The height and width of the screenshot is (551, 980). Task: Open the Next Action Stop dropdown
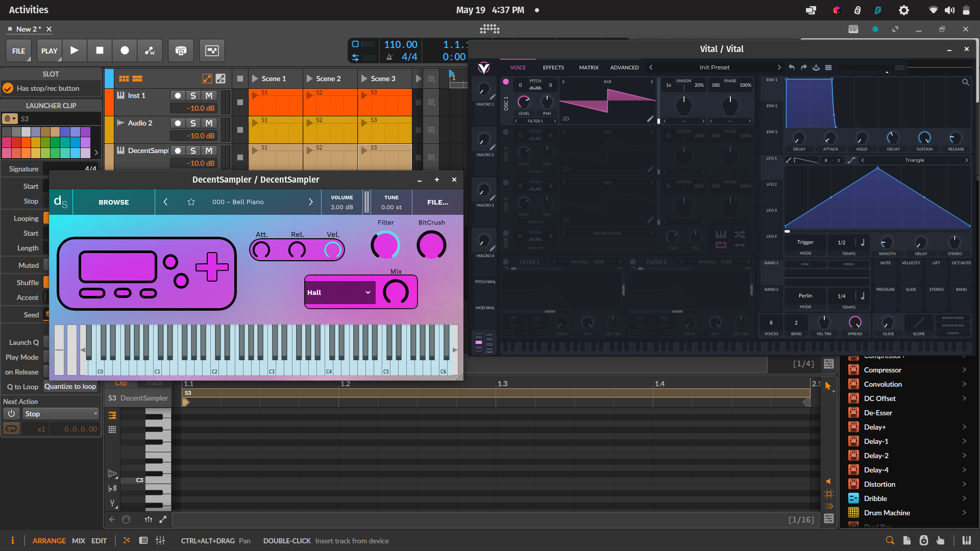coord(61,414)
